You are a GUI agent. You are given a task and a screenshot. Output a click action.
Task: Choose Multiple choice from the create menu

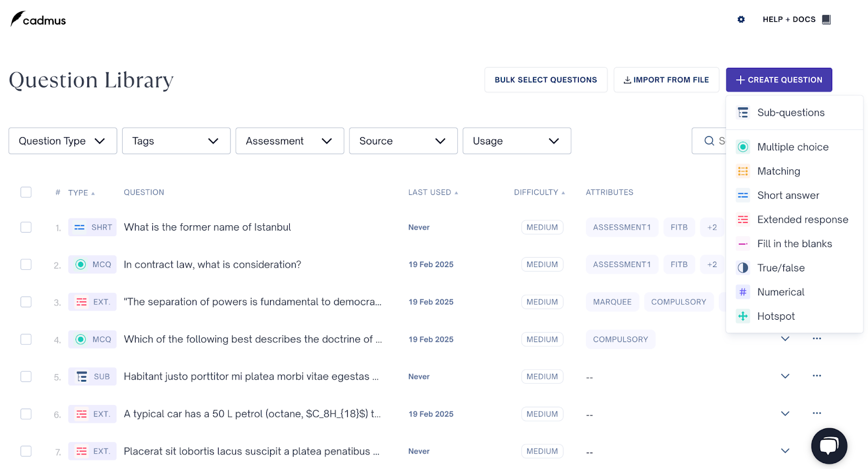794,147
